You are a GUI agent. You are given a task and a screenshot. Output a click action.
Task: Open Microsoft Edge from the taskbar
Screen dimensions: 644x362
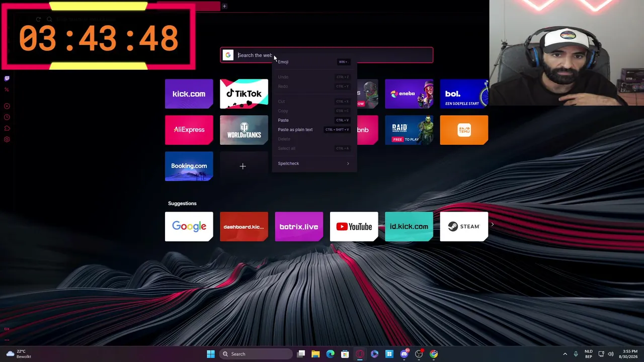pos(330,354)
